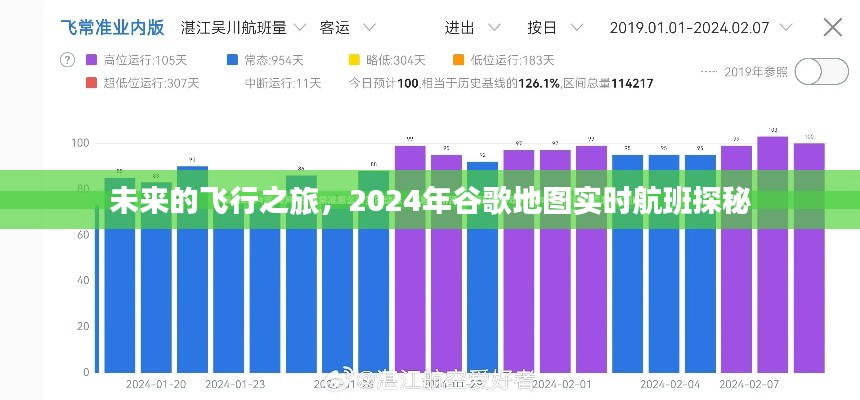Select the tallest purple bar labeled 103
Screen dimensions: 860x400
coord(772,255)
